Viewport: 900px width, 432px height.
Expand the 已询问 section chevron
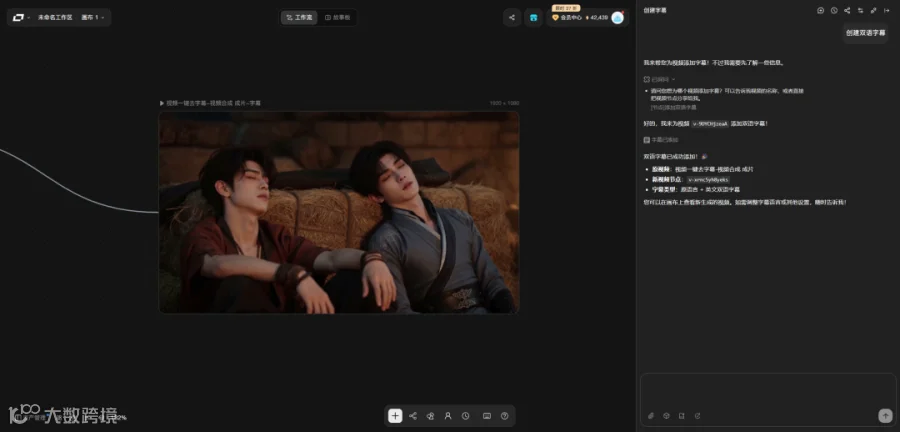coord(673,79)
